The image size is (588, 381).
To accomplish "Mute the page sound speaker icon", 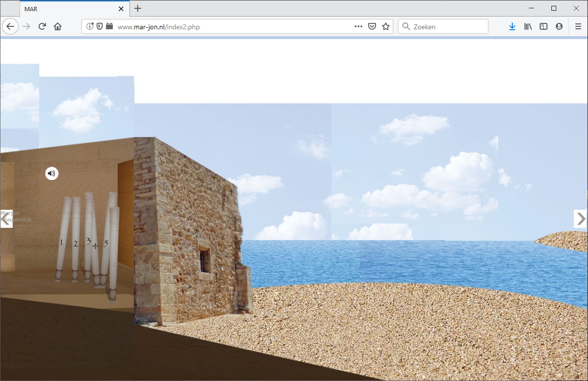I will 52,173.
